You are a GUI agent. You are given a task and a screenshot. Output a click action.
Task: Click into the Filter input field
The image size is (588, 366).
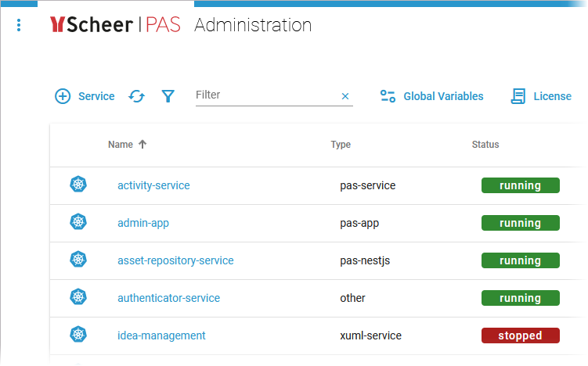tap(262, 95)
